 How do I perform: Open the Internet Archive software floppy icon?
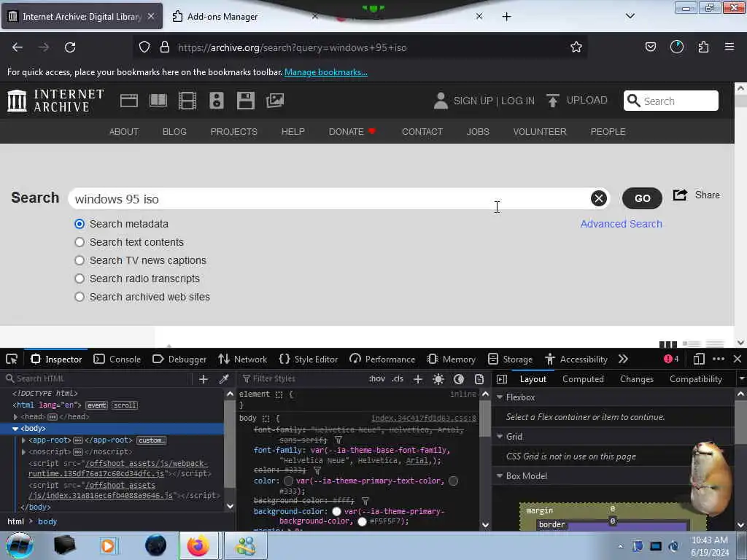click(x=245, y=101)
